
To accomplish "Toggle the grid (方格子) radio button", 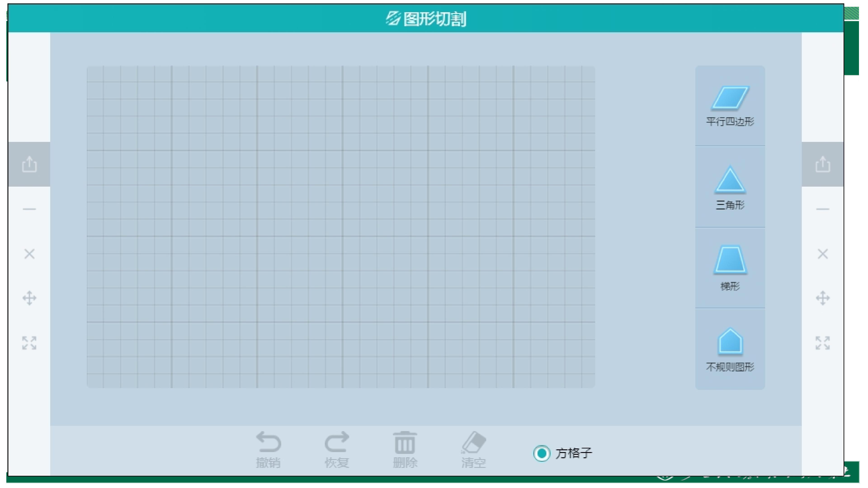I will point(542,453).
